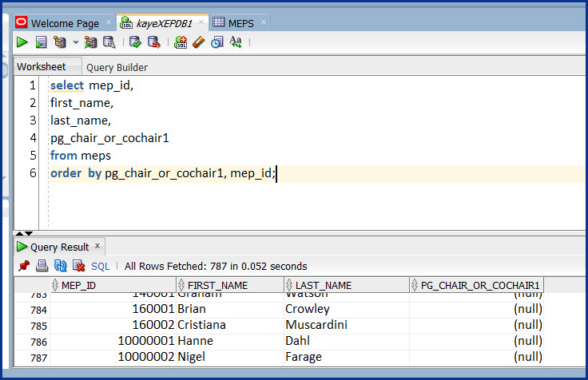Click 'last_name,' on line 3
The width and height of the screenshot is (588, 380).
tap(81, 121)
